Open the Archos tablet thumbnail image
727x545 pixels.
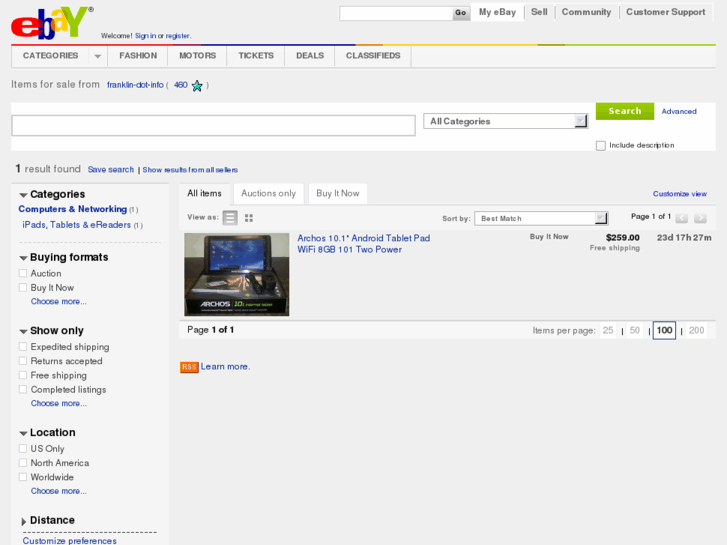pyautogui.click(x=237, y=275)
